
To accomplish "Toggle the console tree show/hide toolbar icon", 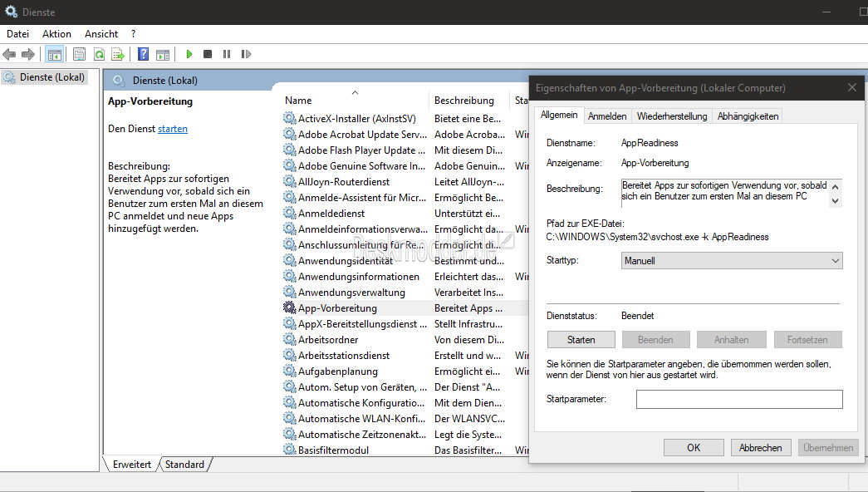I will 54,54.
